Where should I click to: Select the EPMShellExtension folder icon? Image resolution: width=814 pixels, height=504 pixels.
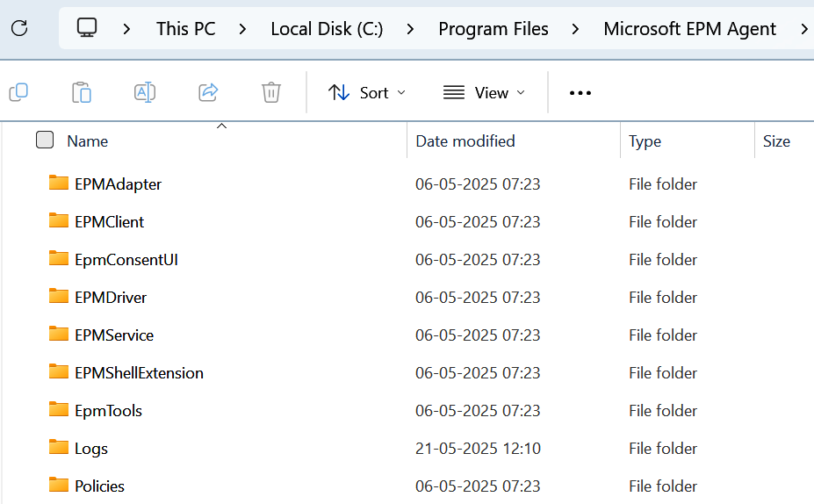pyautogui.click(x=59, y=371)
